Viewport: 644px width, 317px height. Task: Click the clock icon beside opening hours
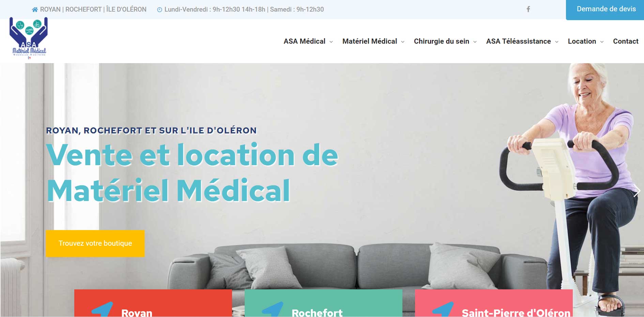tap(159, 10)
